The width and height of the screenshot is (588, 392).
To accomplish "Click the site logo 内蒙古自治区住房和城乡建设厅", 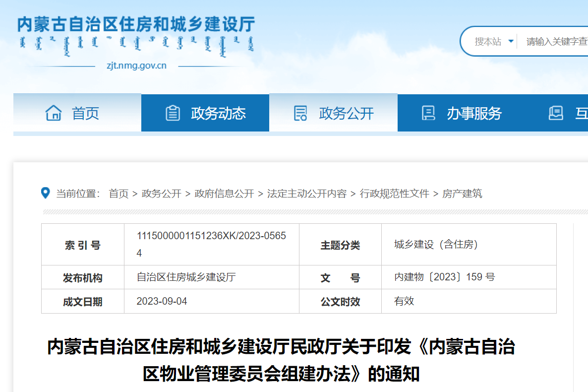I will pyautogui.click(x=136, y=25).
